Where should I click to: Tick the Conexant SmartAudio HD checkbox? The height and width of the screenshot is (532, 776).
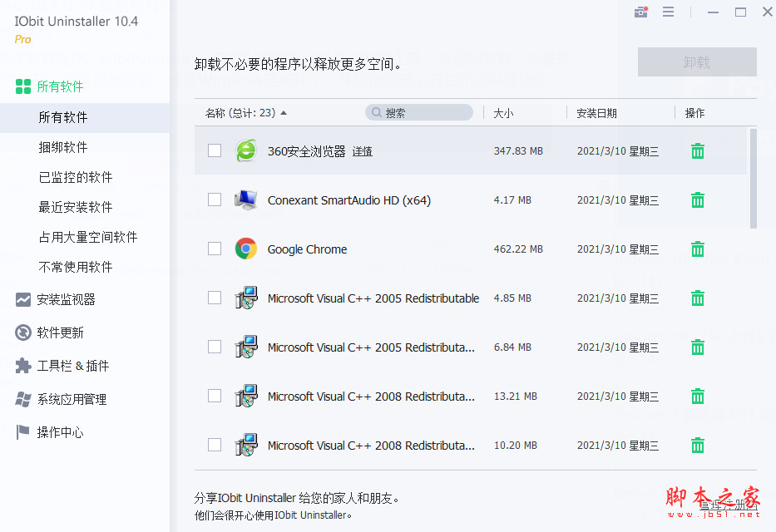[215, 199]
